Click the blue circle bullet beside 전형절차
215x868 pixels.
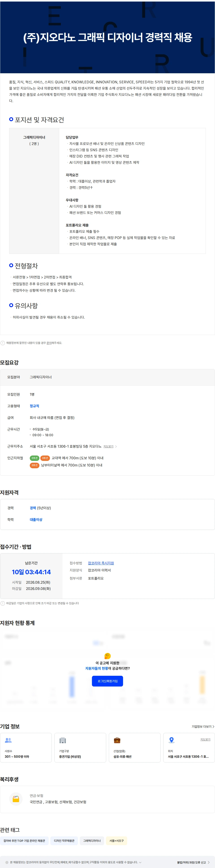point(11,266)
